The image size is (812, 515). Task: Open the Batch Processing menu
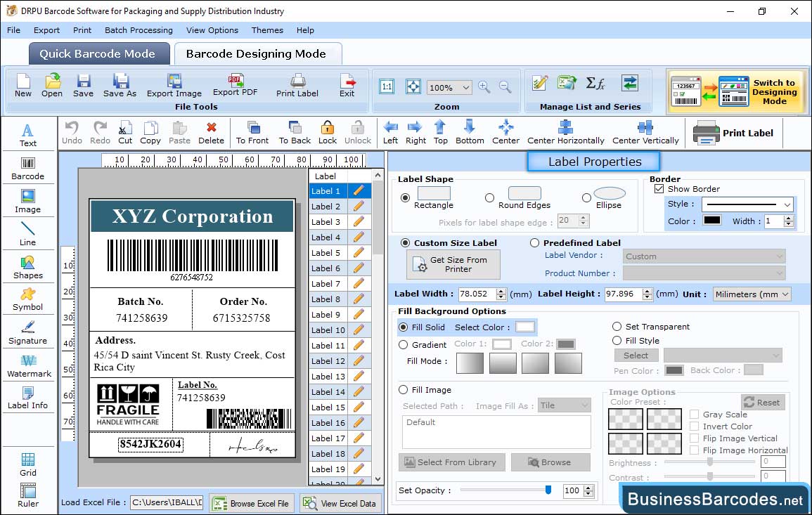[x=138, y=30]
